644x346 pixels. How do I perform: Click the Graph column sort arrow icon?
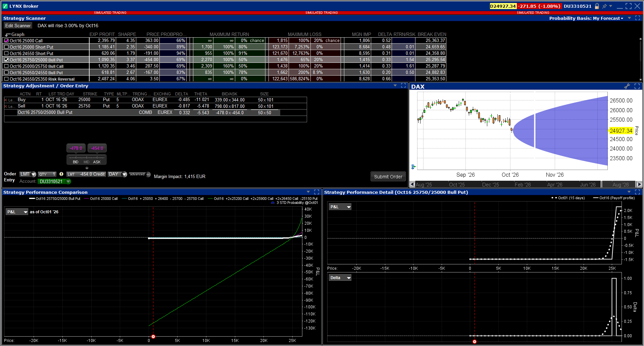pyautogui.click(x=8, y=35)
